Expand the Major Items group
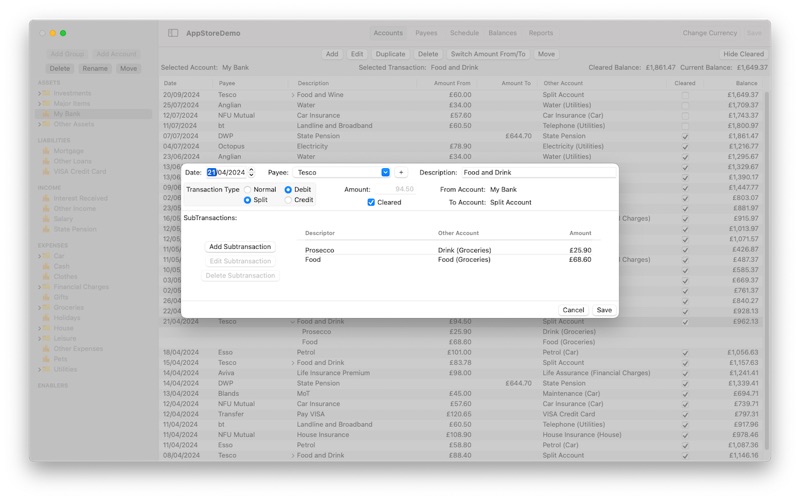Viewport: 800px width, 500px height. pos(39,104)
